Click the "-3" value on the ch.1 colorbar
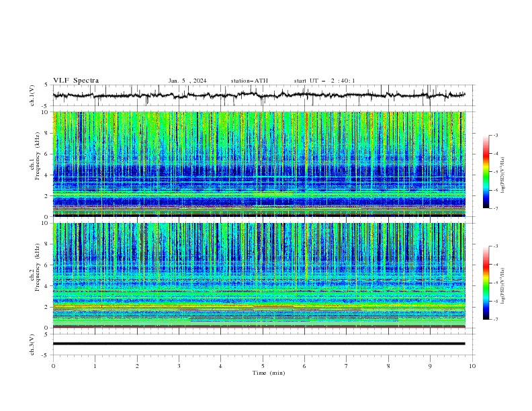This screenshot has width=532, height=411. (495, 135)
